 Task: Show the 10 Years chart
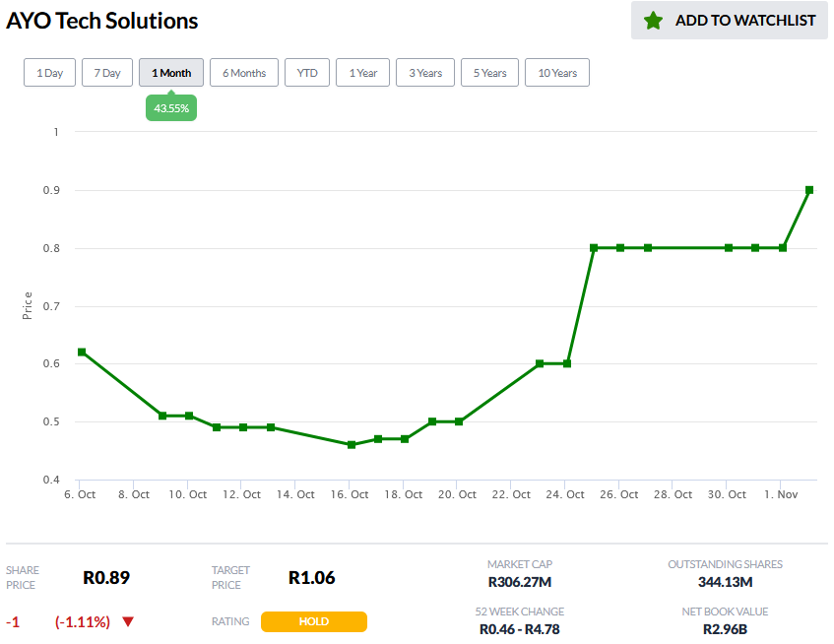click(557, 72)
